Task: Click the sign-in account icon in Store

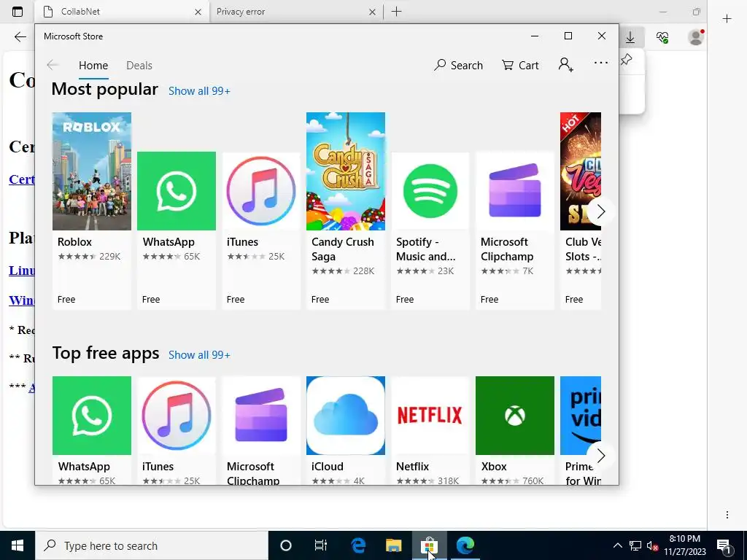Action: (x=566, y=64)
